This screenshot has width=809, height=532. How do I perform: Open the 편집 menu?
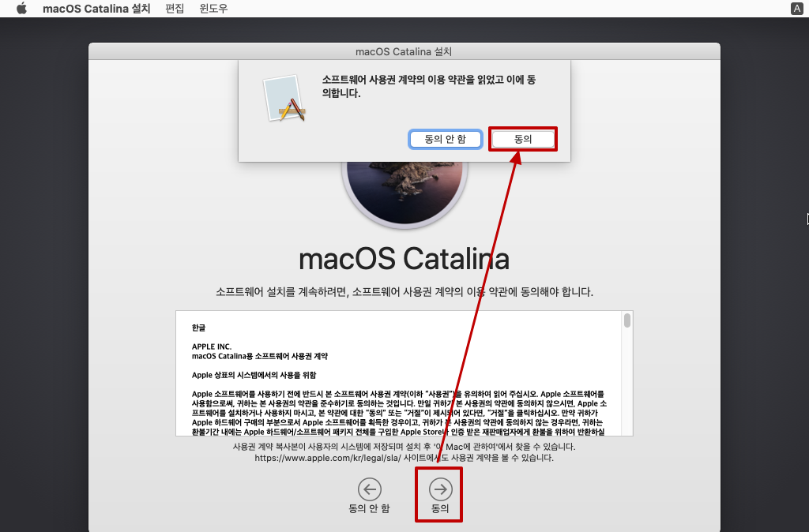click(175, 8)
